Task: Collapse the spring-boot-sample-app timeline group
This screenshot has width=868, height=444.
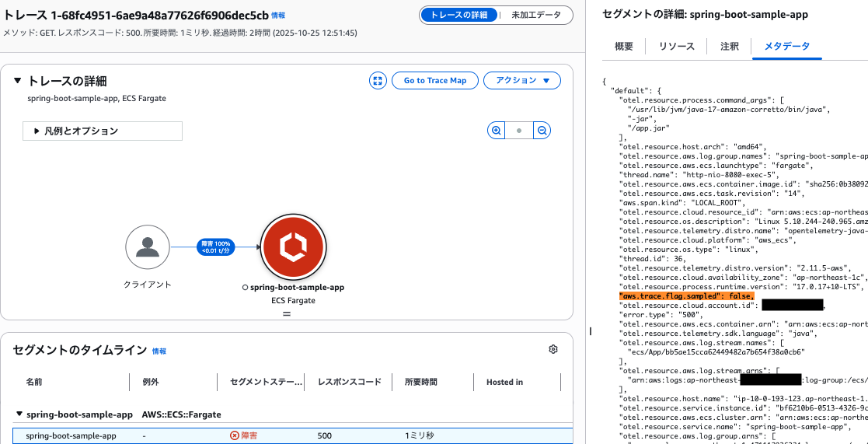Action: tap(19, 414)
